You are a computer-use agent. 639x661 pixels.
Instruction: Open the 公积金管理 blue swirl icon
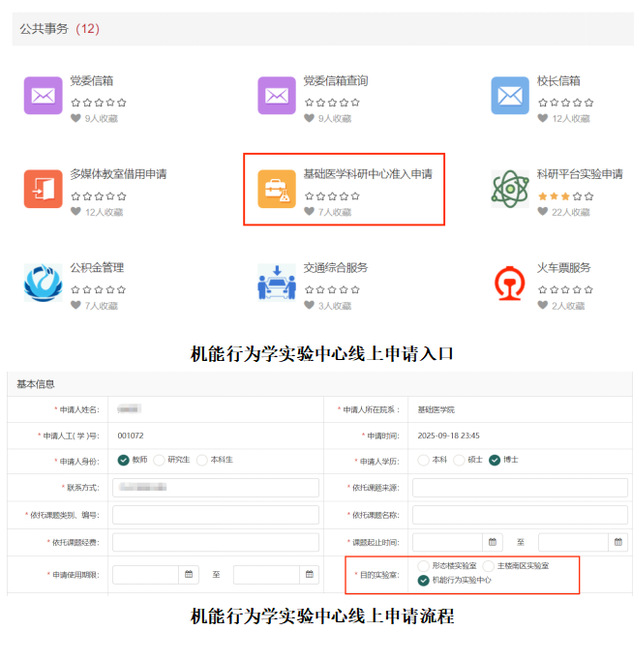[x=43, y=283]
